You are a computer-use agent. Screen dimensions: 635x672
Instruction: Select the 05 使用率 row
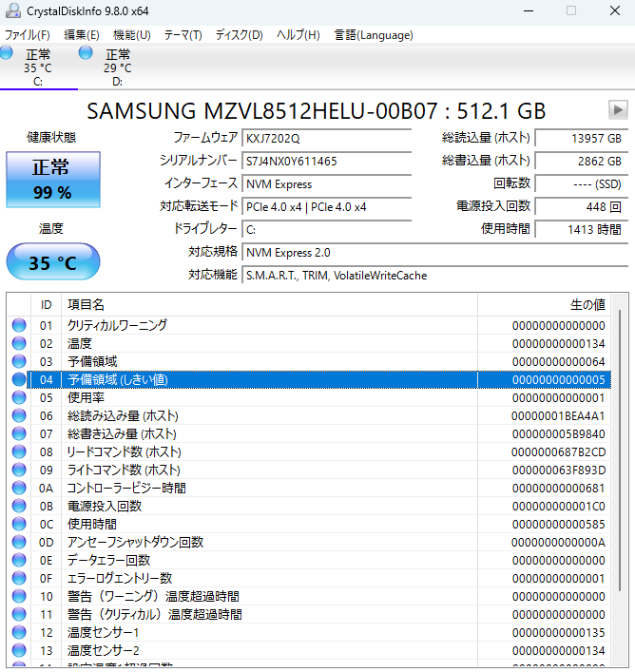click(309, 397)
